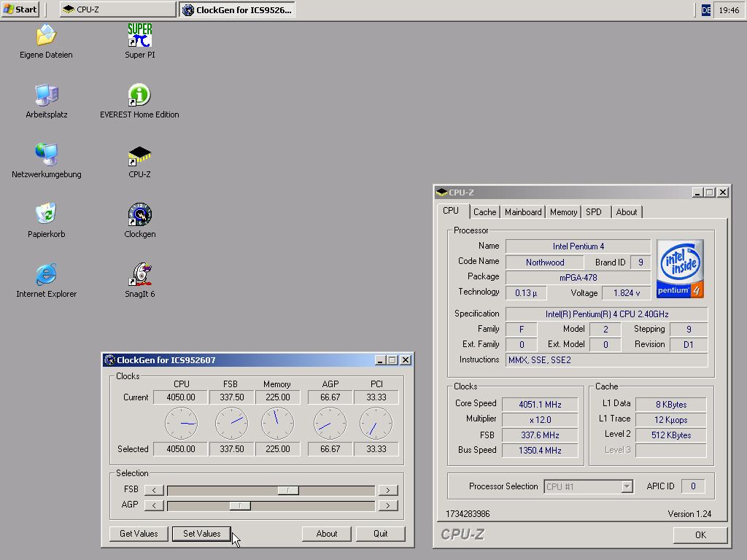This screenshot has height=560, width=747.
Task: Click Revision value D1
Action: point(689,345)
